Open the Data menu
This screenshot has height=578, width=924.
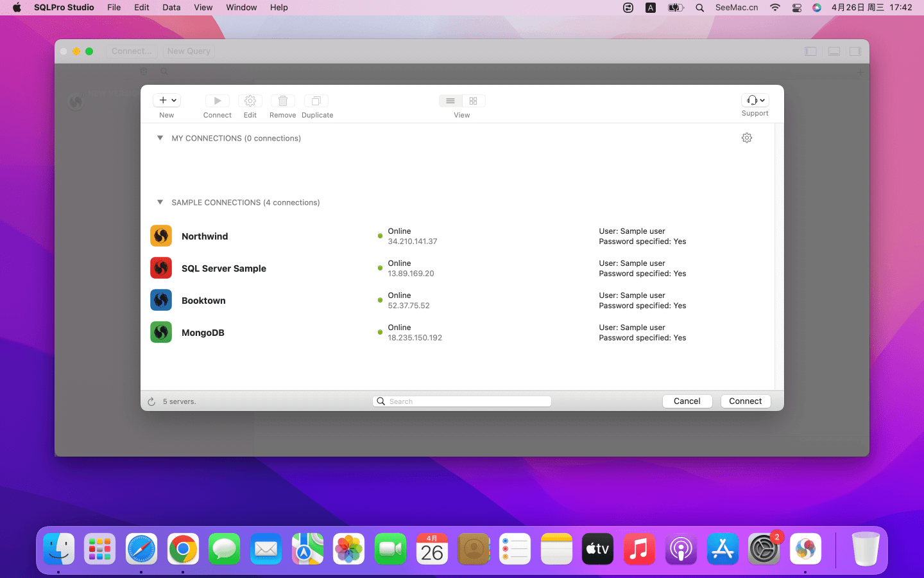[x=171, y=8]
